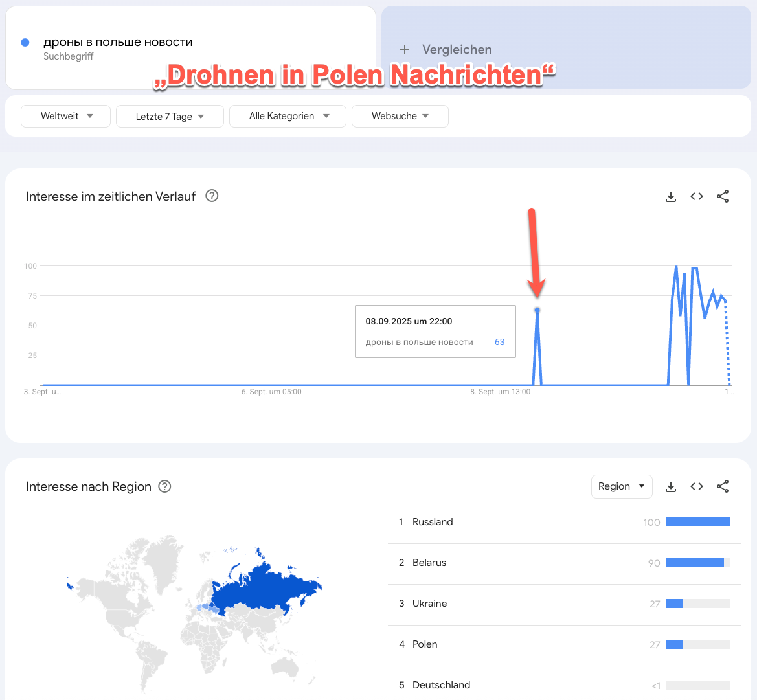Open the Region breakdown selector
Screen dimensions: 757x700
point(621,486)
